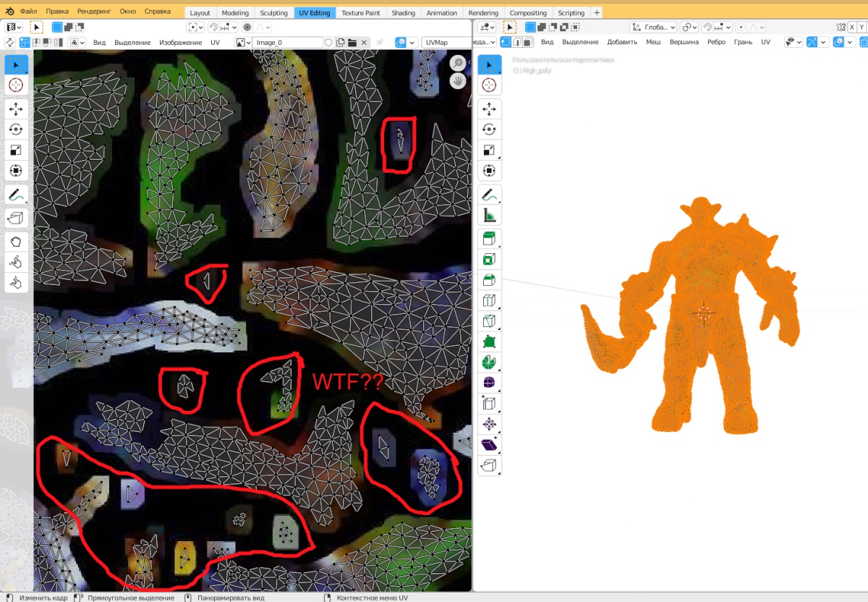
Task: Click the Blender logo menu
Action: (8, 12)
